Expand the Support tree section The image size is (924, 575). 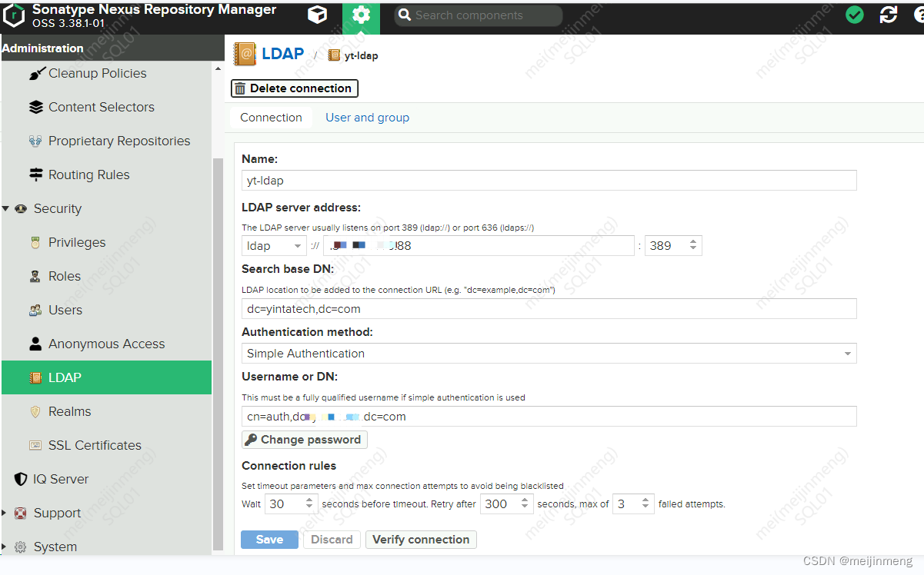[5, 514]
